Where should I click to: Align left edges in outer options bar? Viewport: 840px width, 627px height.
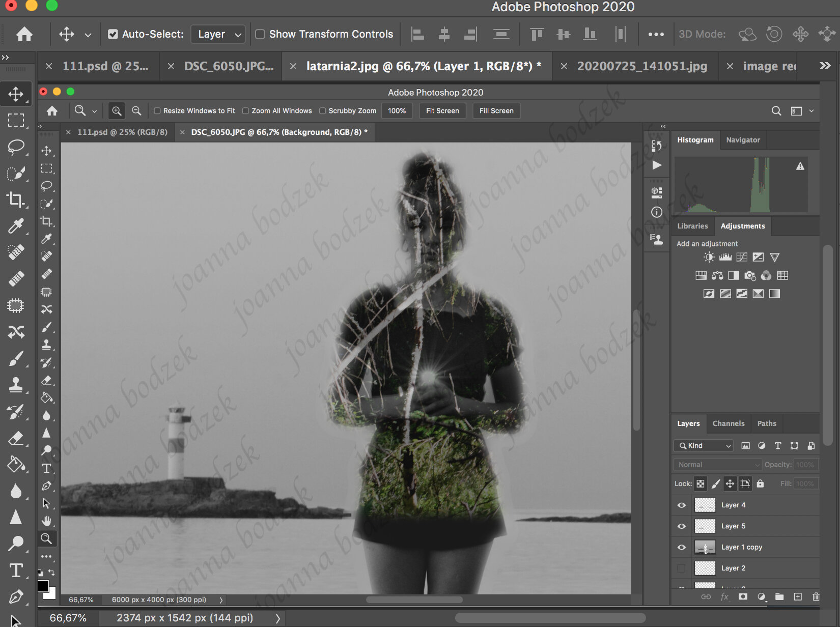[x=418, y=34]
